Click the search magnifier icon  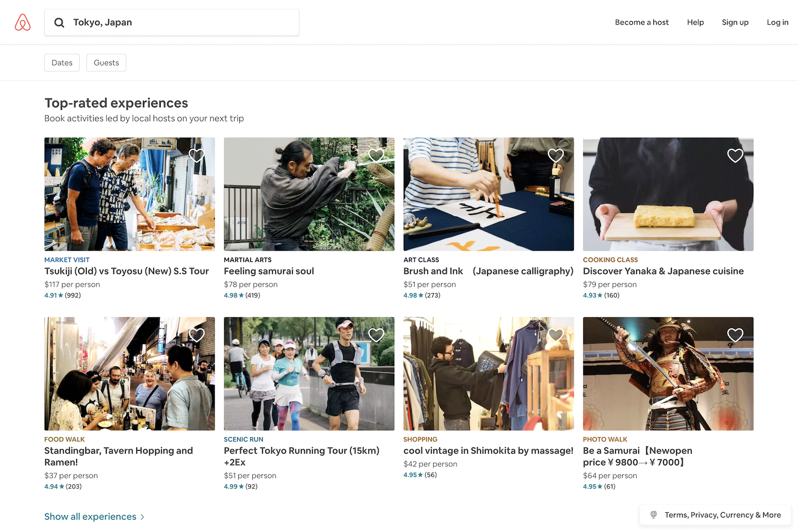tap(59, 22)
